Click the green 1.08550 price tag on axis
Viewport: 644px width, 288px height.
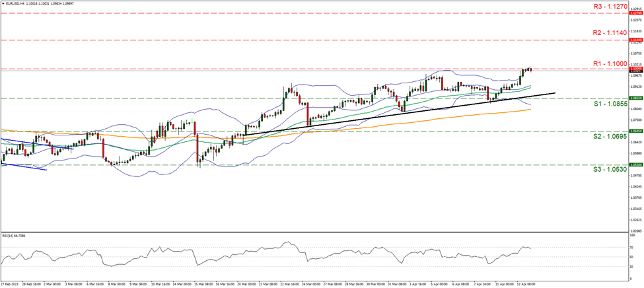pyautogui.click(x=635, y=98)
